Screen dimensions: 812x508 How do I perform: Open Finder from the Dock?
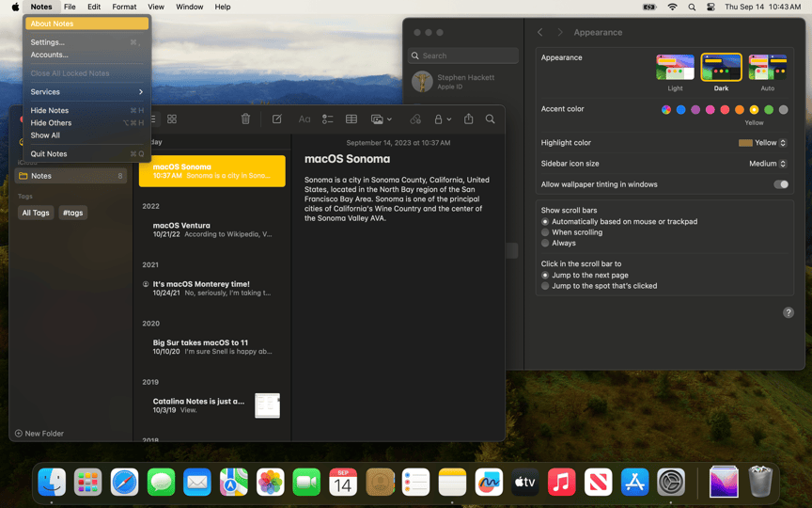[52, 482]
